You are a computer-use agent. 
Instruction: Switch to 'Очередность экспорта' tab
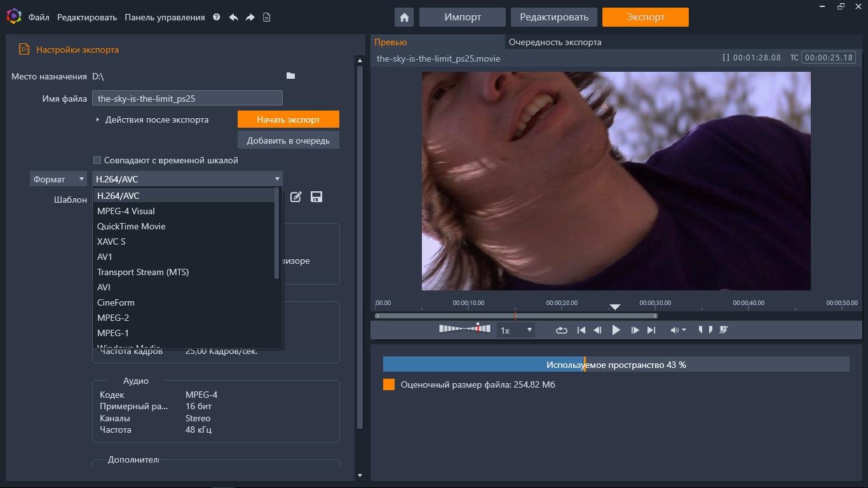(x=554, y=42)
